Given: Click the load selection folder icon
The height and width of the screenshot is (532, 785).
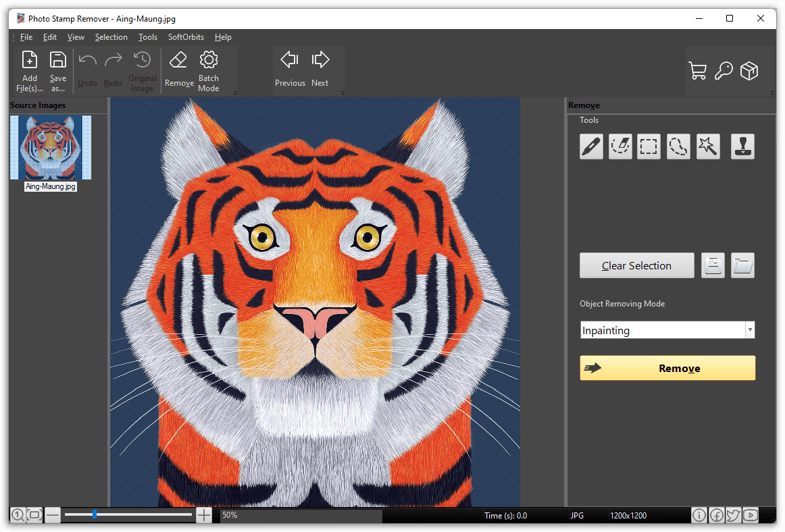Looking at the screenshot, I should tap(742, 265).
